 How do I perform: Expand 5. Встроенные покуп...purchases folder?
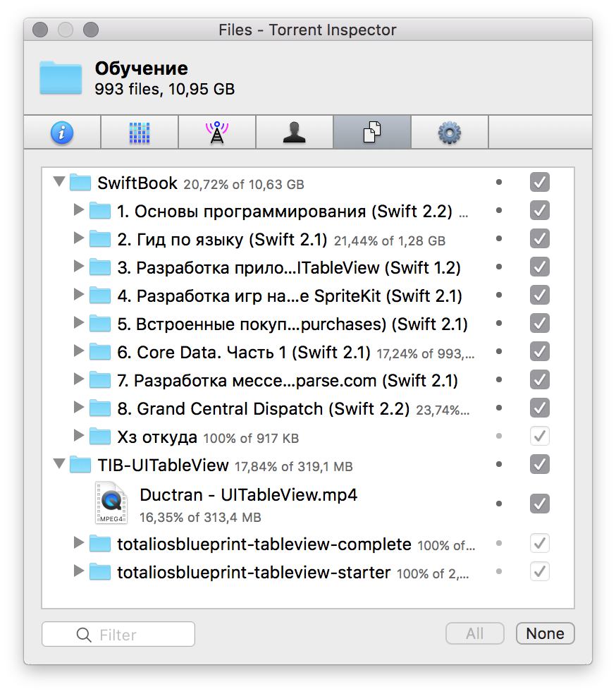(x=79, y=322)
